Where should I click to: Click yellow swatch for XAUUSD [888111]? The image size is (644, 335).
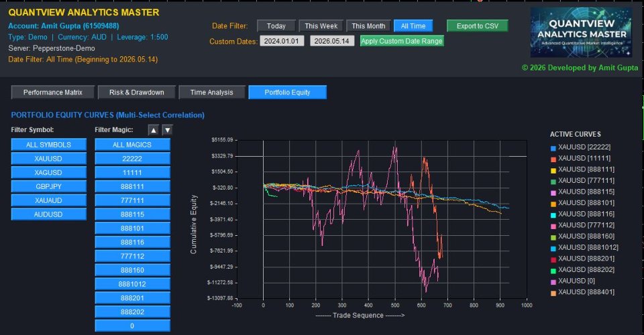(553, 170)
